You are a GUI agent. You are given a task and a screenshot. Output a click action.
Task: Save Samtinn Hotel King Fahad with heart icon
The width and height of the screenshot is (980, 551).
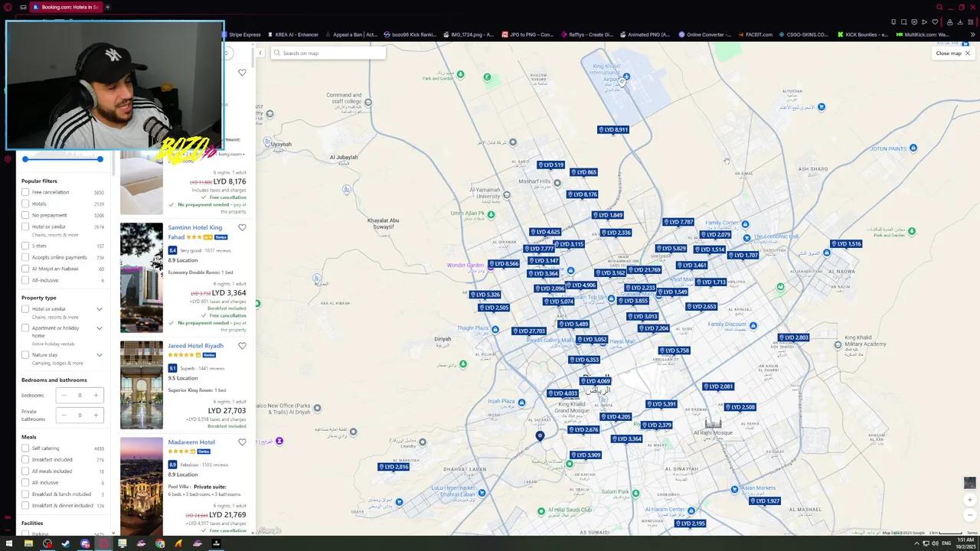tap(242, 227)
